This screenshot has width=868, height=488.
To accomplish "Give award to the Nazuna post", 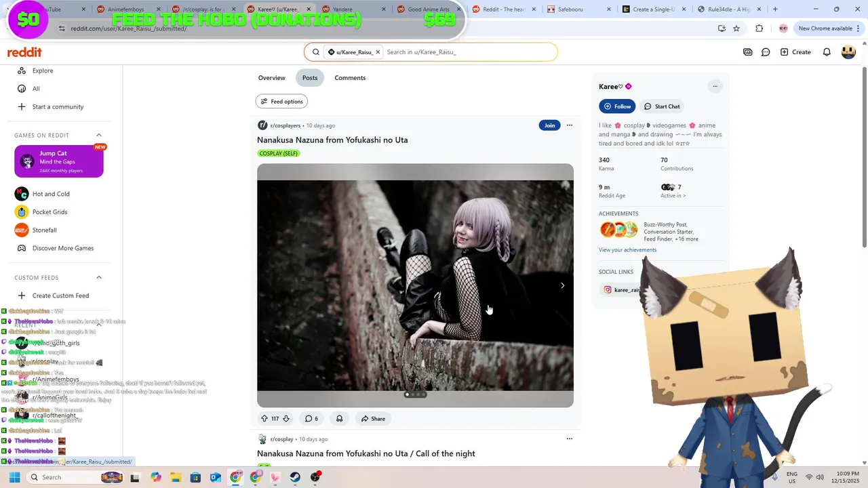I will (x=339, y=419).
